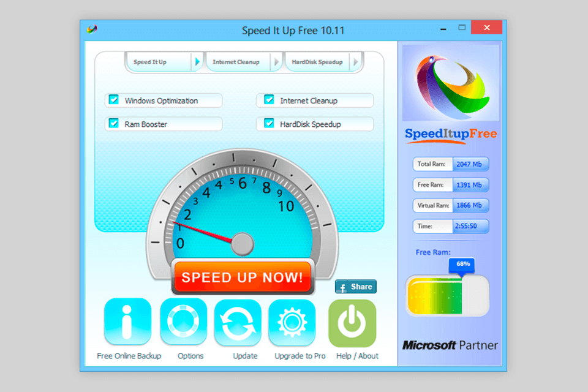This screenshot has height=392, width=588.
Task: Open the Options lifebuoy icon
Action: tap(183, 322)
